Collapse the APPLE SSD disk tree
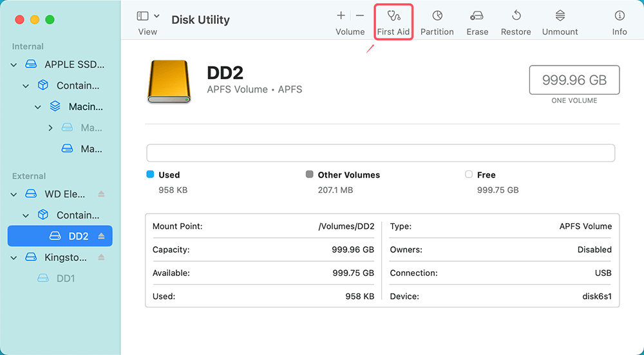Screen dimensions: 644x355 14,65
